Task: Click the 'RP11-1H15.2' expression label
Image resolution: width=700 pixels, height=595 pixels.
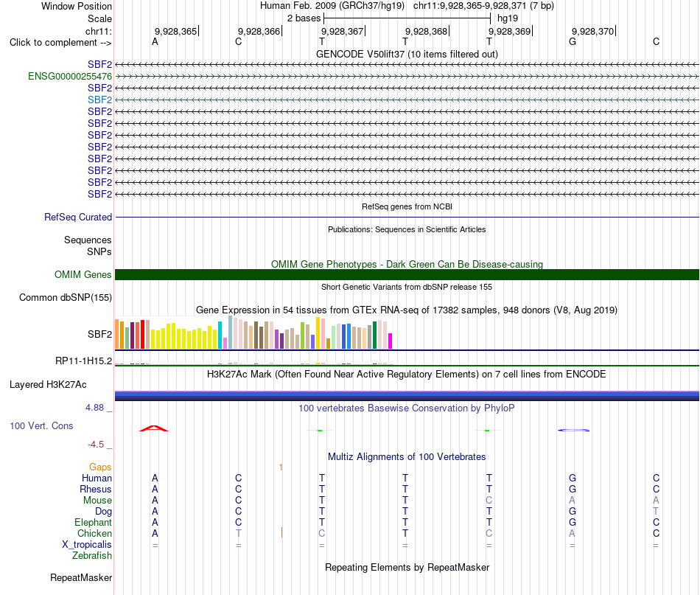Action: click(x=83, y=361)
